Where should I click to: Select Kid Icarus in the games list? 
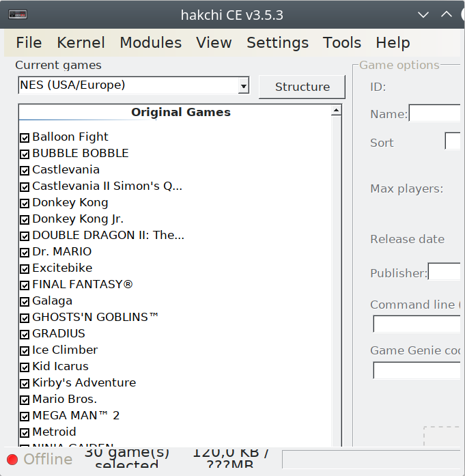coord(60,366)
